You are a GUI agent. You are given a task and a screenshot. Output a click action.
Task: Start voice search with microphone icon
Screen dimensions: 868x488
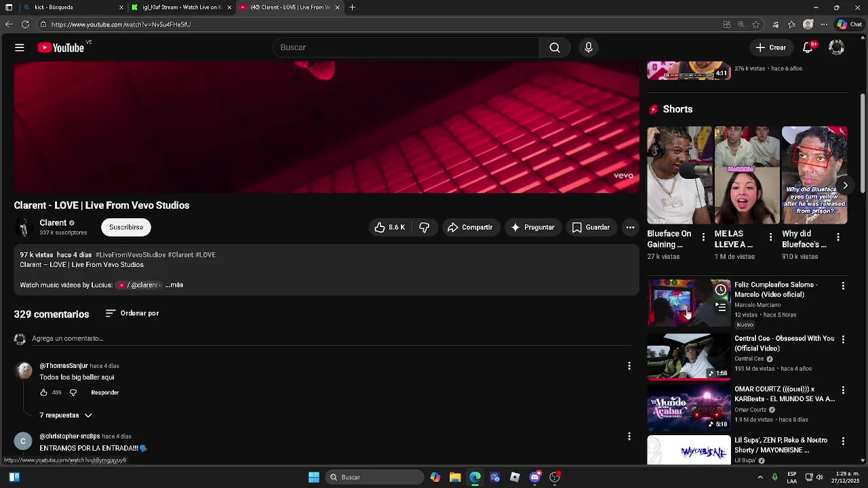[589, 47]
